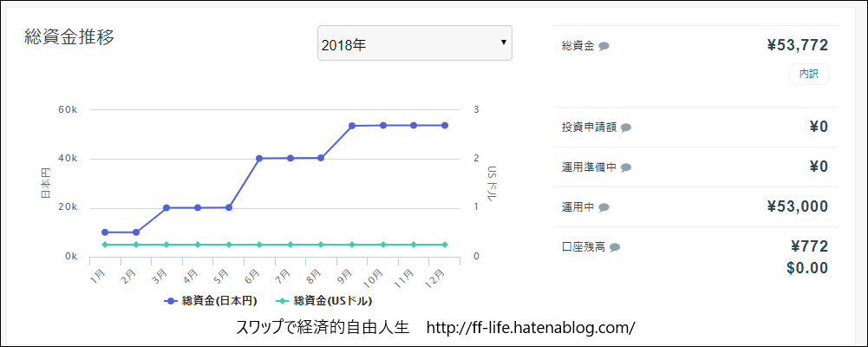Click the 総資金推移 heading
868x347 pixels.
pos(69,37)
